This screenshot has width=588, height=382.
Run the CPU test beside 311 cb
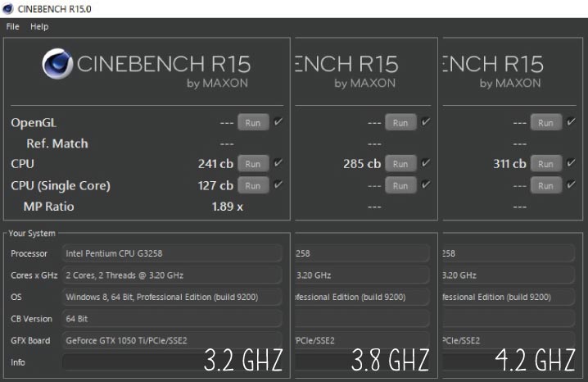click(546, 164)
